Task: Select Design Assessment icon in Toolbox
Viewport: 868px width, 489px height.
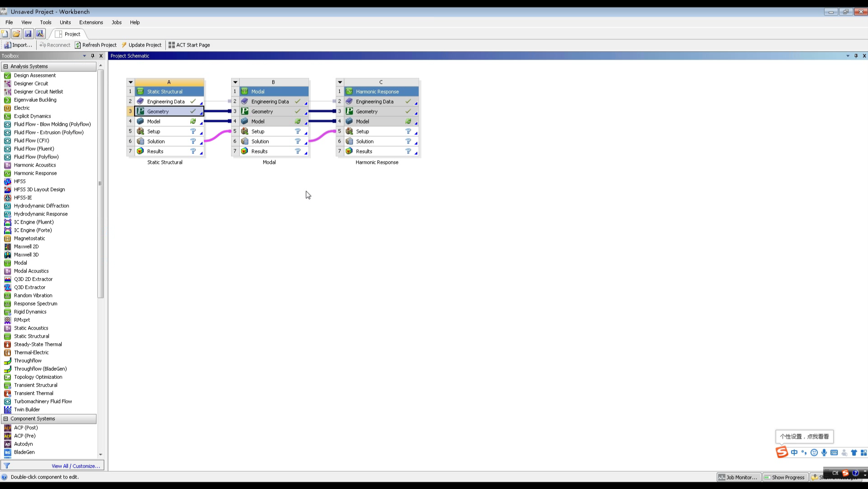Action: (7, 76)
